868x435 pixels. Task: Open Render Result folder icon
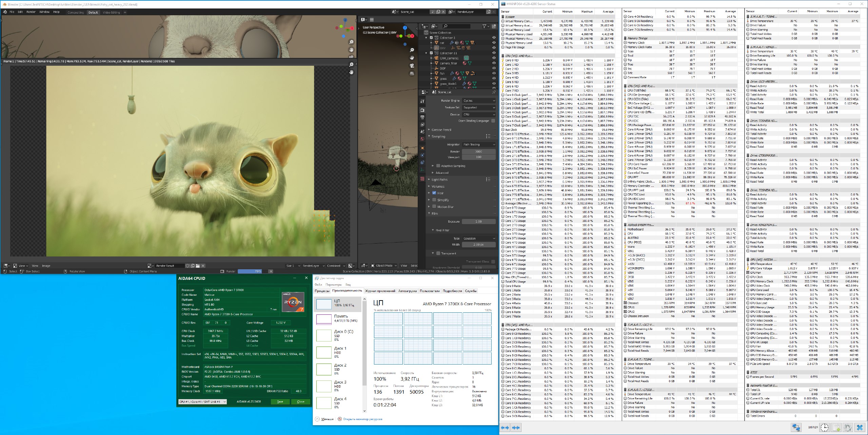[x=198, y=266]
